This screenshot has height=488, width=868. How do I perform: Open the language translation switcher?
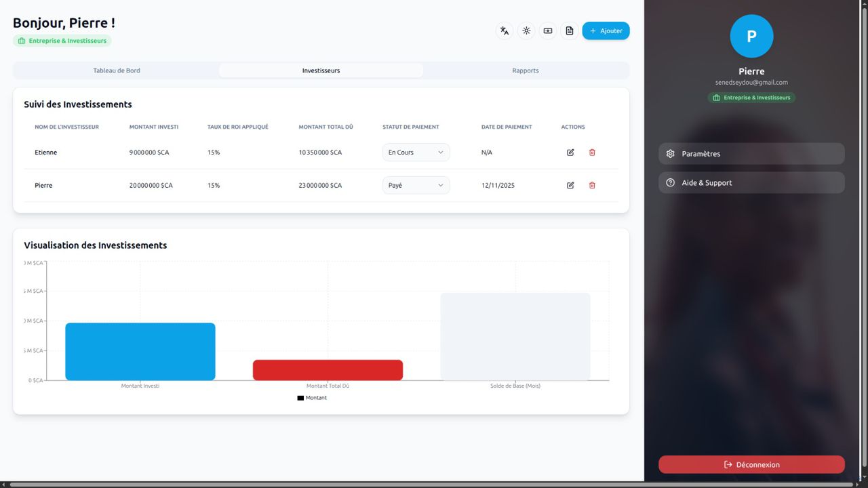tap(505, 30)
